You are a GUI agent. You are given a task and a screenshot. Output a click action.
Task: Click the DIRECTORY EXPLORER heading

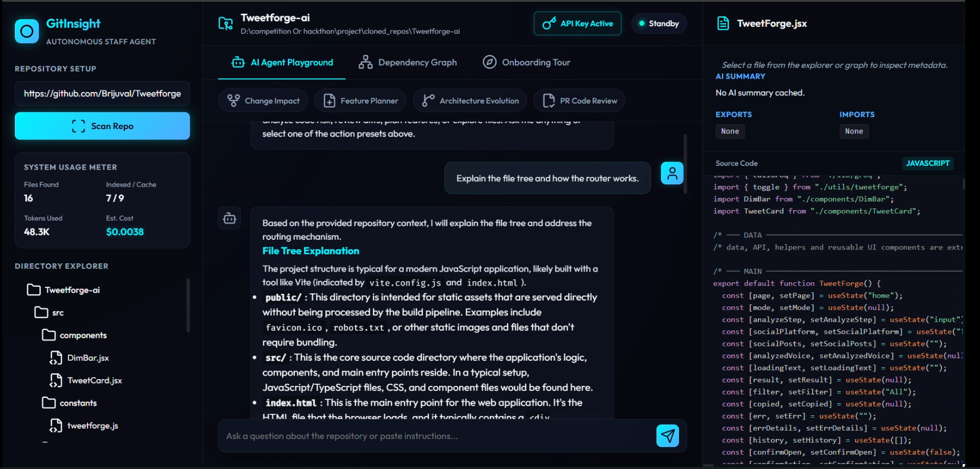click(x=62, y=266)
